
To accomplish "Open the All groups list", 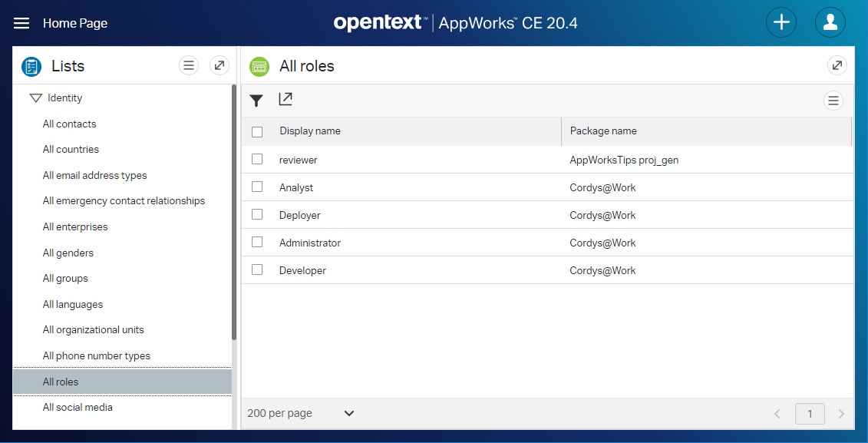I will coord(65,278).
